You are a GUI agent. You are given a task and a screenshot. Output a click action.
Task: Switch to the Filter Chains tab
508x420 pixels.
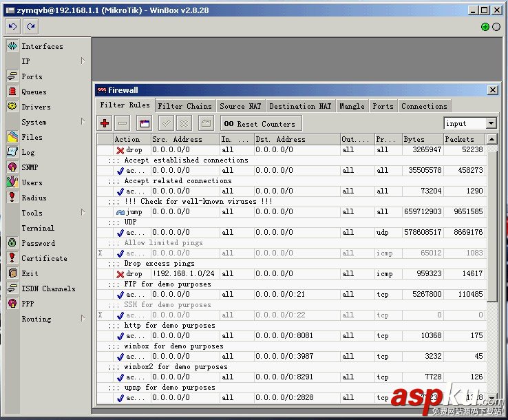coord(184,106)
